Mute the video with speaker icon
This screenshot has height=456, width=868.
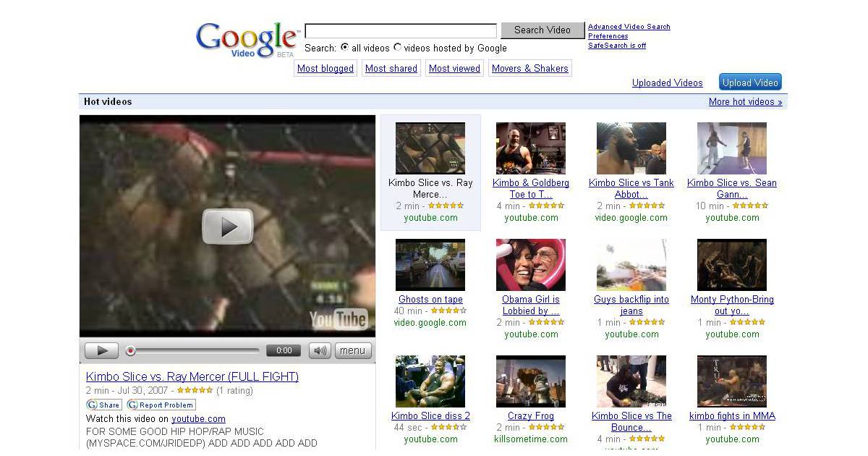point(319,351)
